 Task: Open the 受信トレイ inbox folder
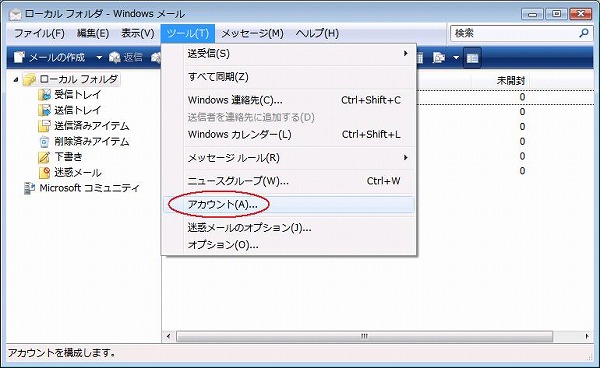pyautogui.click(x=78, y=94)
